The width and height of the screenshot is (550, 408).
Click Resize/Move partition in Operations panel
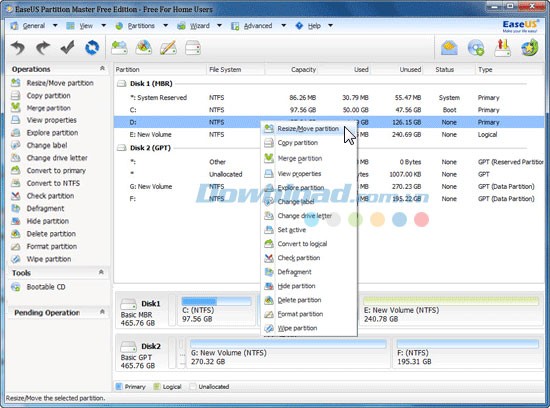(60, 83)
